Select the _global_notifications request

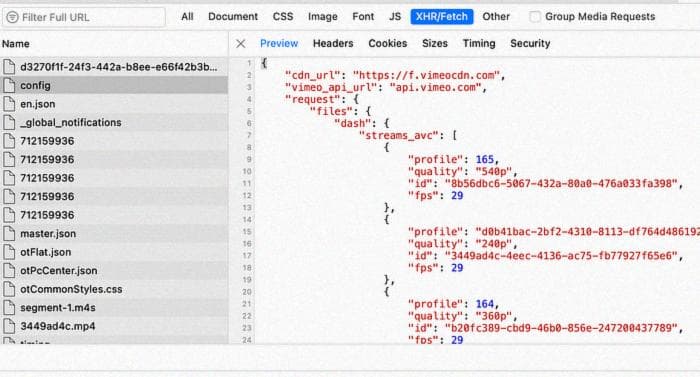pos(114,122)
